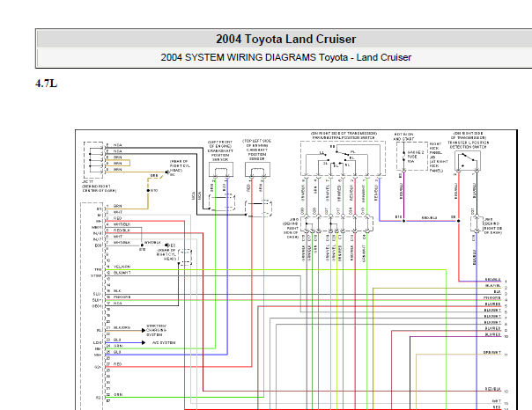Click the EE ground symbol
Screen dimensions: 532x410
[x=167, y=245]
